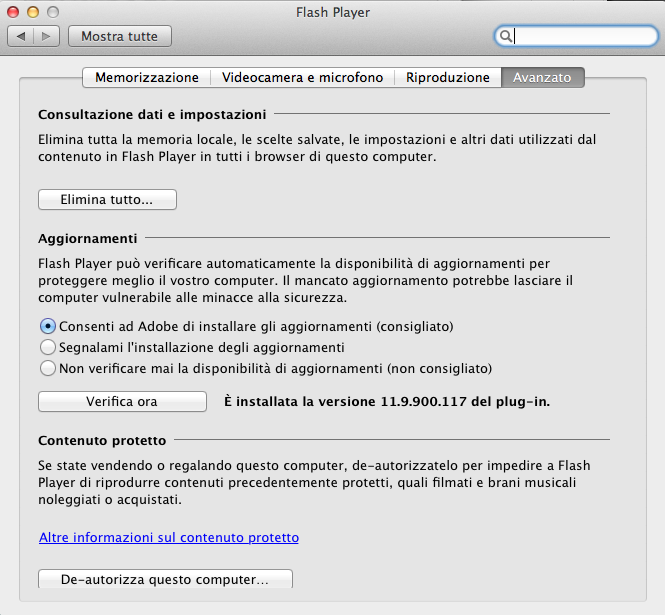The image size is (665, 615).
Task: Open Altre informazioni sul contenuto protetto link
Action: [168, 537]
